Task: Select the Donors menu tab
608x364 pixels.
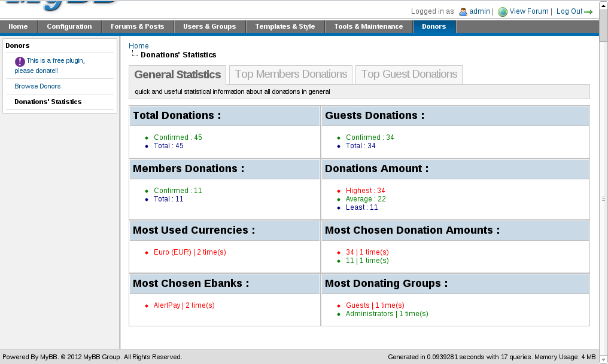Action: [x=434, y=26]
